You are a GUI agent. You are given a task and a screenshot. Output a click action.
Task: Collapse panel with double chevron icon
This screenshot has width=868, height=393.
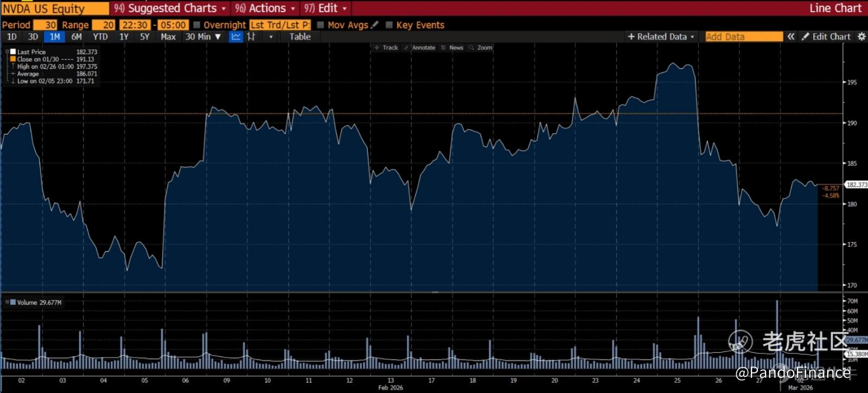click(791, 37)
